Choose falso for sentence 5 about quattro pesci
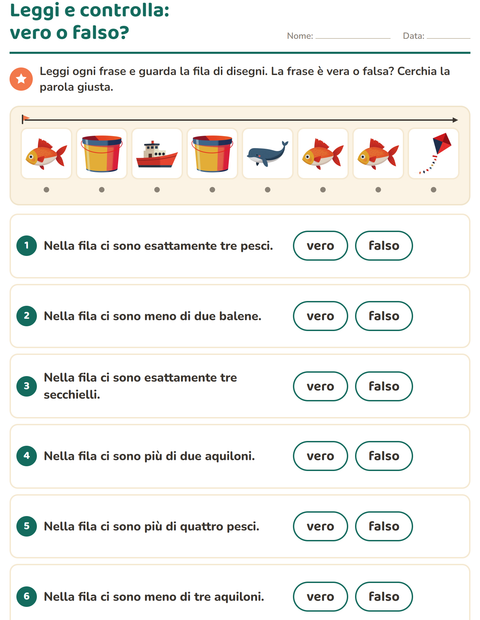Viewport: 480px width, 620px height. click(384, 526)
